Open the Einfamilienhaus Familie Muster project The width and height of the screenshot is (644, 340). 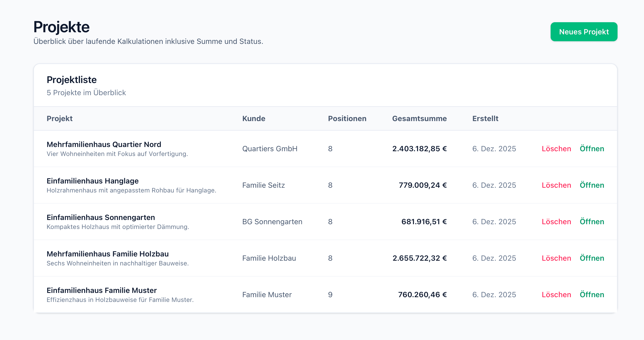[592, 295]
